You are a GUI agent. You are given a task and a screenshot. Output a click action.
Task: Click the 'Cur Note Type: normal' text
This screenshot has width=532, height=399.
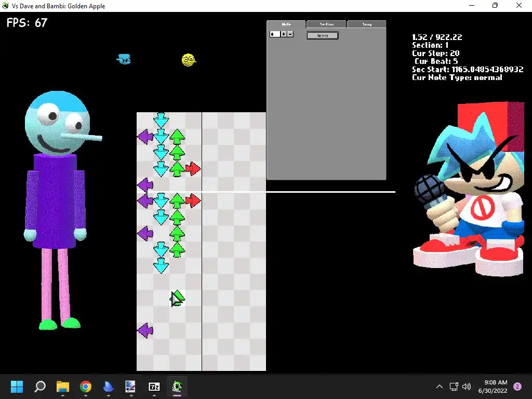pos(457,77)
